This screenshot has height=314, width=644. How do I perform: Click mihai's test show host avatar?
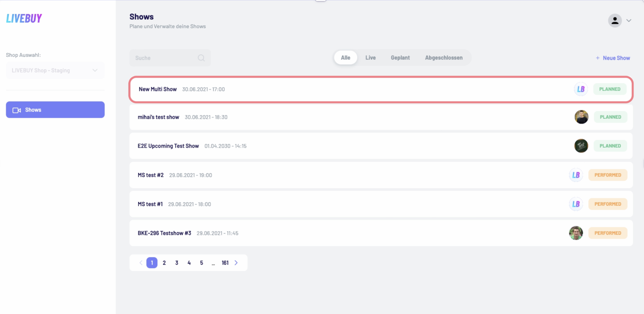pyautogui.click(x=581, y=117)
